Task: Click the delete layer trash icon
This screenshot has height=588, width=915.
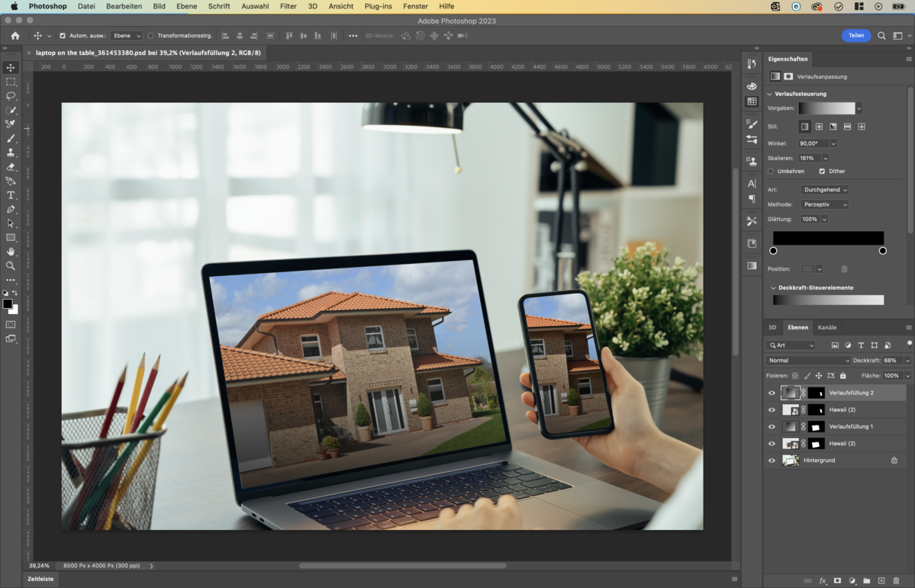Action: pyautogui.click(x=896, y=581)
